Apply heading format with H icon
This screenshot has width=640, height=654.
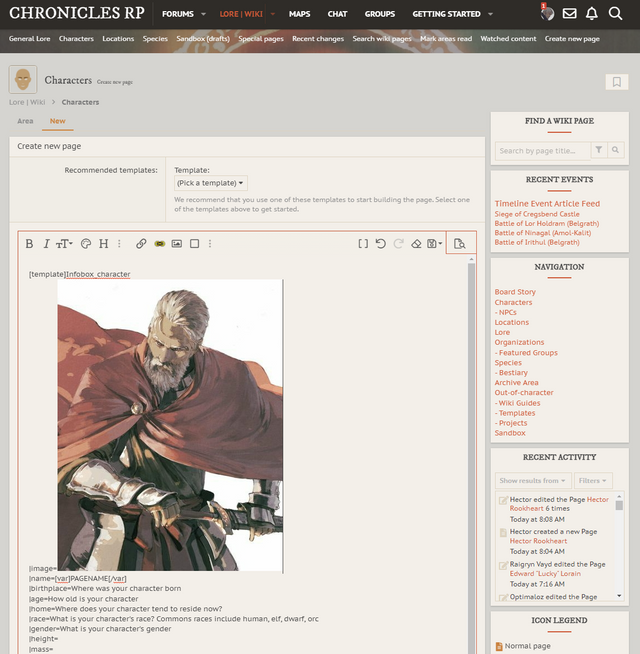pyautogui.click(x=103, y=244)
